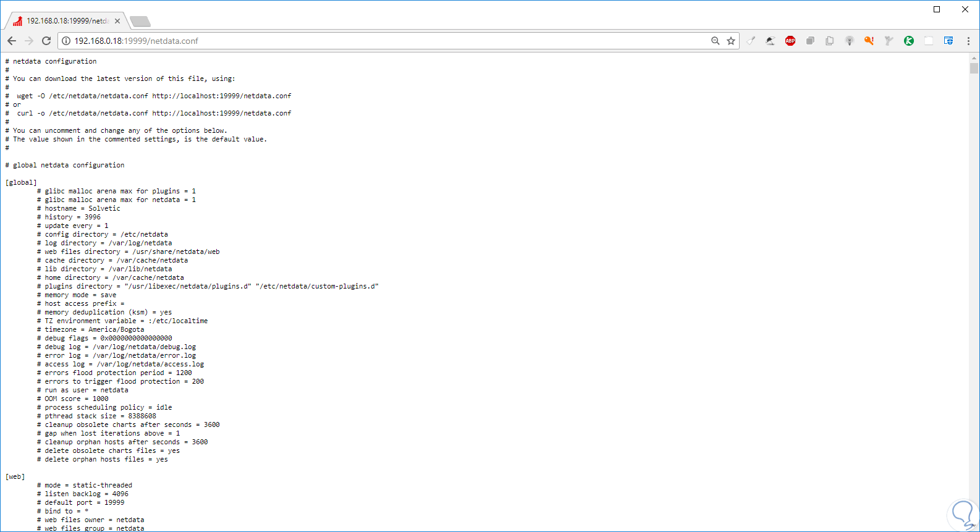Click the 'bind to = *' line
980x532 pixels.
coord(62,511)
